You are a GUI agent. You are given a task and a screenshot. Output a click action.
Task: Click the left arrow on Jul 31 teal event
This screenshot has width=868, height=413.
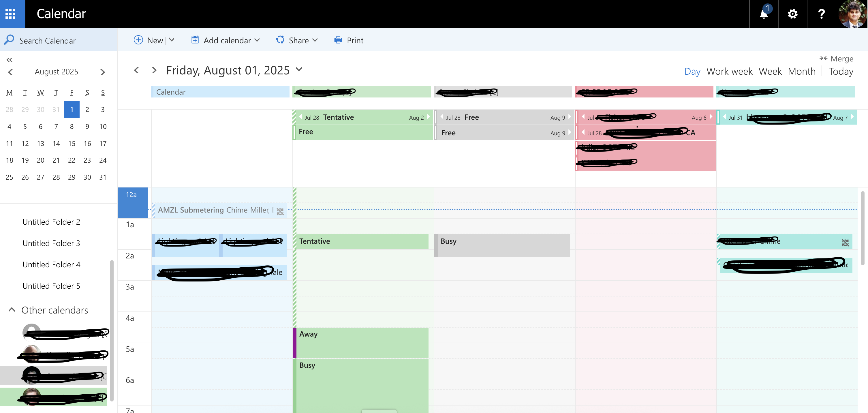point(724,117)
